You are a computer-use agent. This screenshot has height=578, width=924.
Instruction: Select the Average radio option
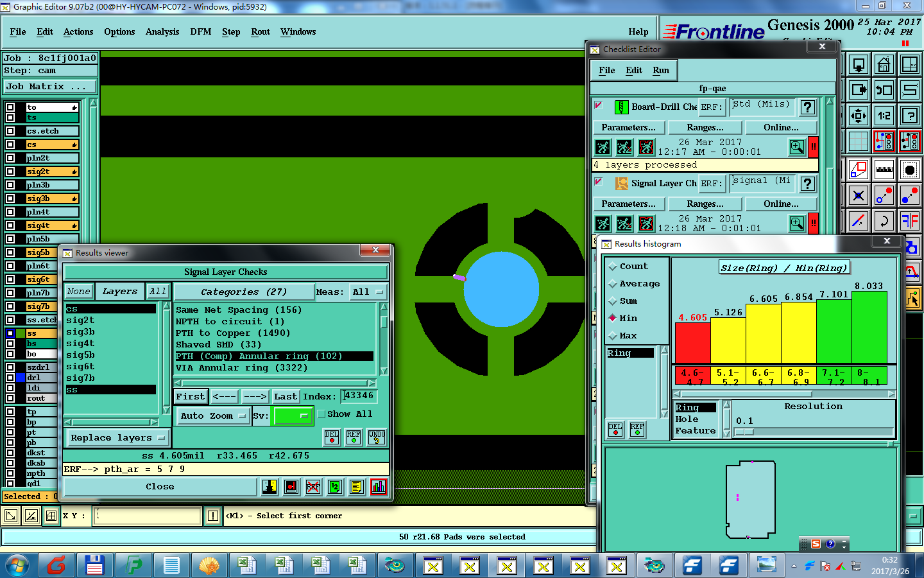[x=634, y=283]
